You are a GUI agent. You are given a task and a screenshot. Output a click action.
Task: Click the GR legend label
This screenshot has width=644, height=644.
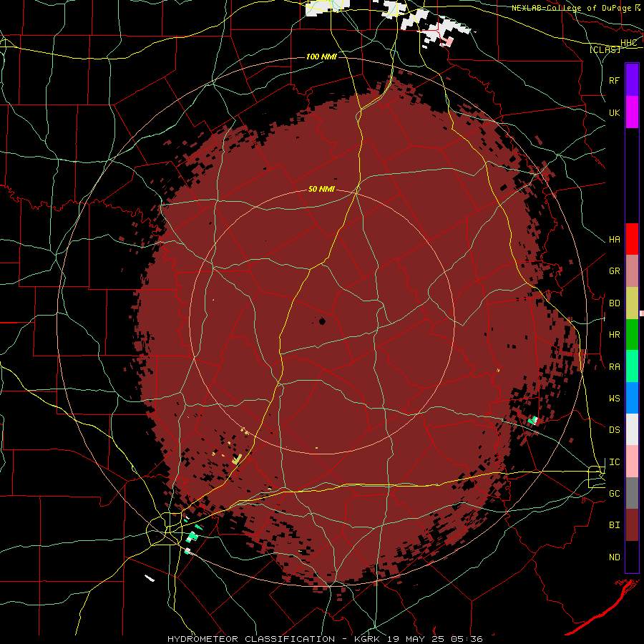coord(614,271)
